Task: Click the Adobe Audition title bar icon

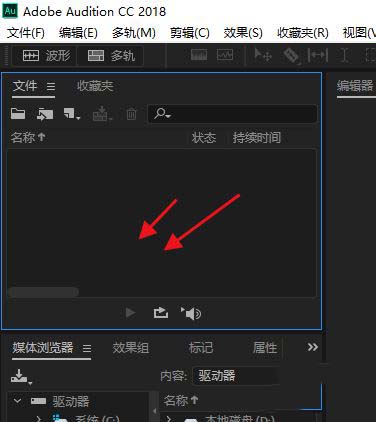Action: pos(10,11)
